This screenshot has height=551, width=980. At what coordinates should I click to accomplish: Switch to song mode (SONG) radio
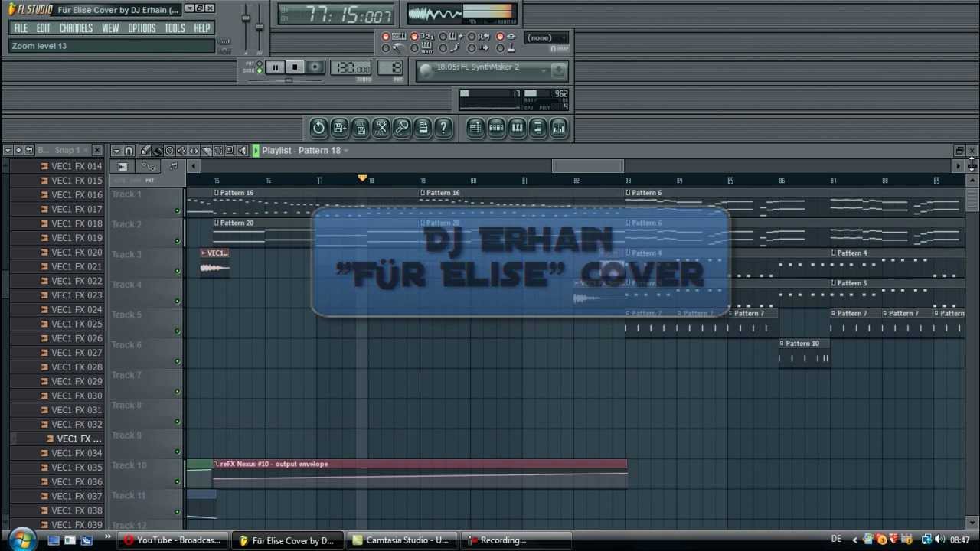(x=260, y=70)
